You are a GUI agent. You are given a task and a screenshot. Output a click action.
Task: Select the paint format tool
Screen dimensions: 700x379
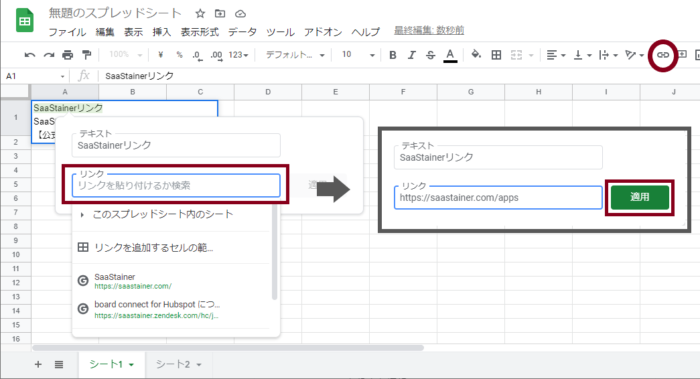pos(87,55)
